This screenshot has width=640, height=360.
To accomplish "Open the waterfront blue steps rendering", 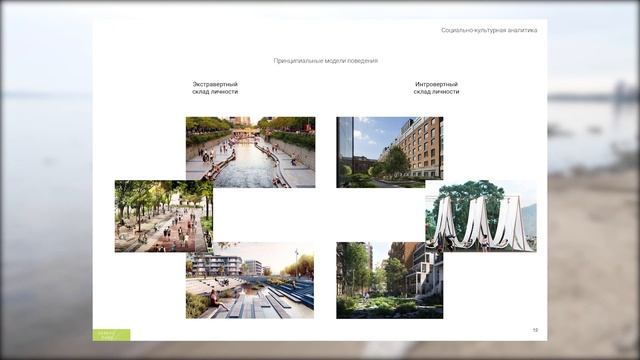I will click(x=250, y=280).
